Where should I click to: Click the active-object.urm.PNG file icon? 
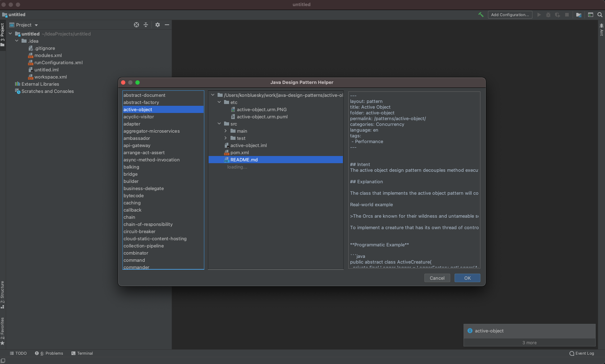pyautogui.click(x=233, y=109)
